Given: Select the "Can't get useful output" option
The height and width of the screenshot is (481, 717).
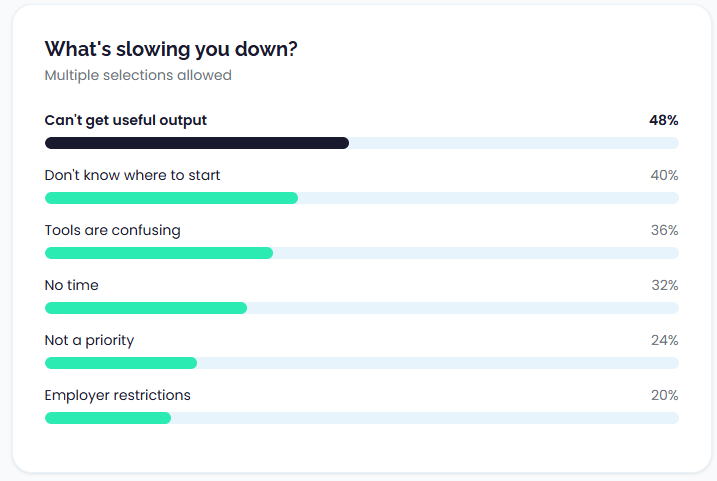Looking at the screenshot, I should 126,120.
